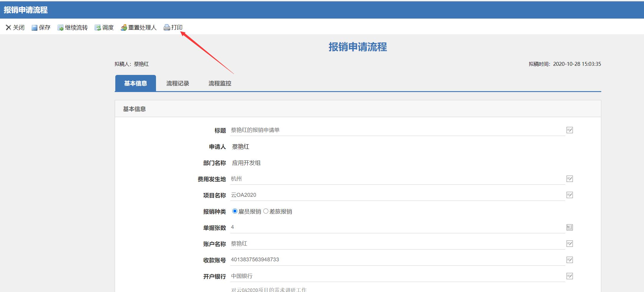
Task: Click 打印 text button
Action: click(177, 27)
